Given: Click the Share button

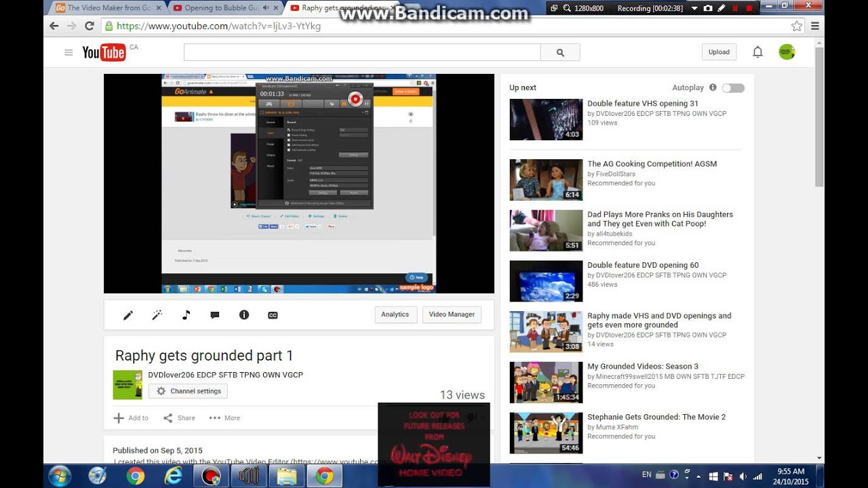Looking at the screenshot, I should tap(179, 418).
